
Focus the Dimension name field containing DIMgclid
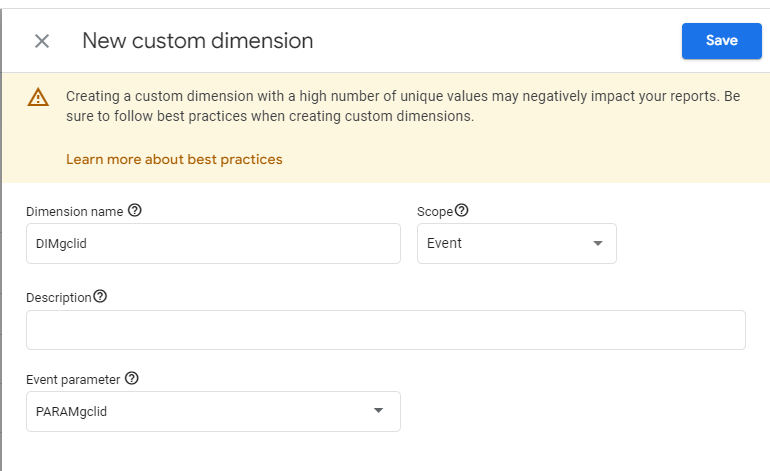(212, 243)
